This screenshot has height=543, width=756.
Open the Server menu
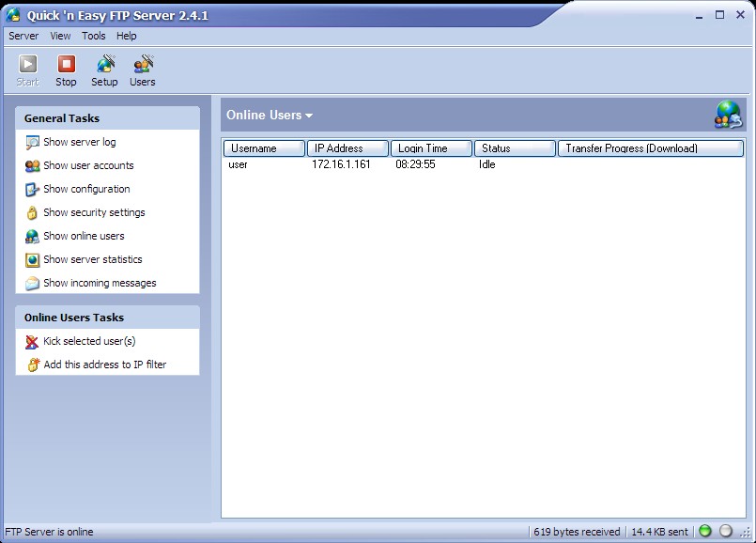[23, 36]
